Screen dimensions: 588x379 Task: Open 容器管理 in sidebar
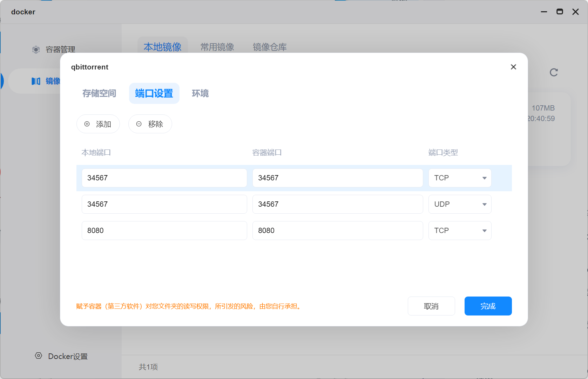point(60,49)
